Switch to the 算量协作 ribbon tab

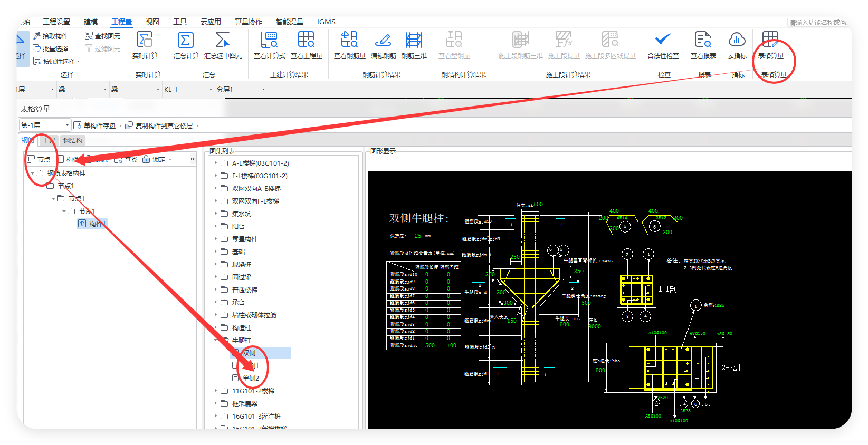pos(249,22)
